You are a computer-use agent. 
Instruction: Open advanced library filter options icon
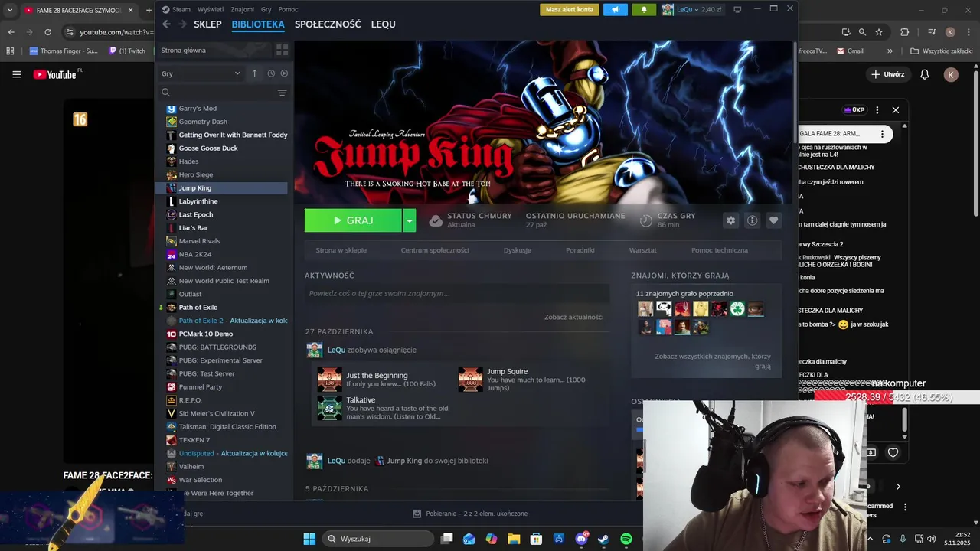click(x=282, y=93)
